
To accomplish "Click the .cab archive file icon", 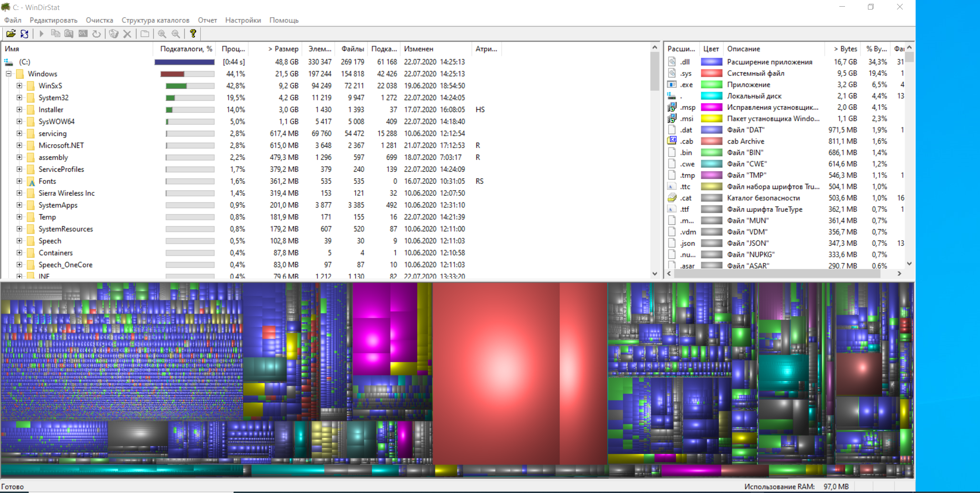I will point(672,141).
